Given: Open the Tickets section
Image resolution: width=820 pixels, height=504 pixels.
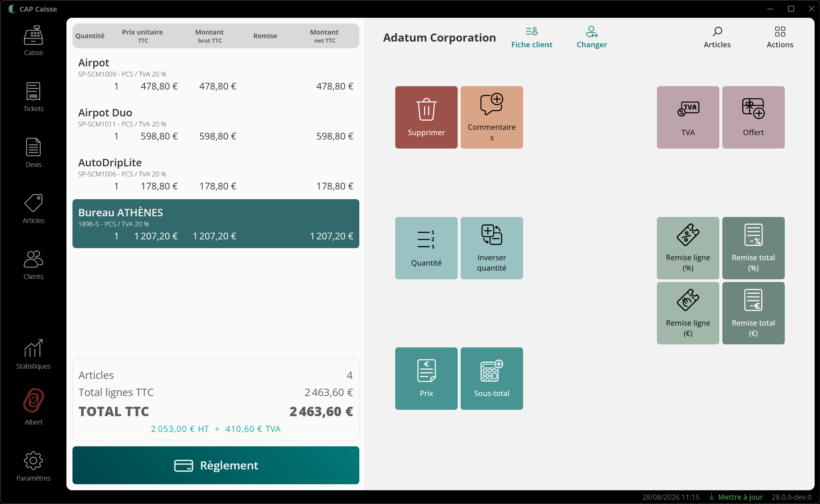Looking at the screenshot, I should coord(33,97).
